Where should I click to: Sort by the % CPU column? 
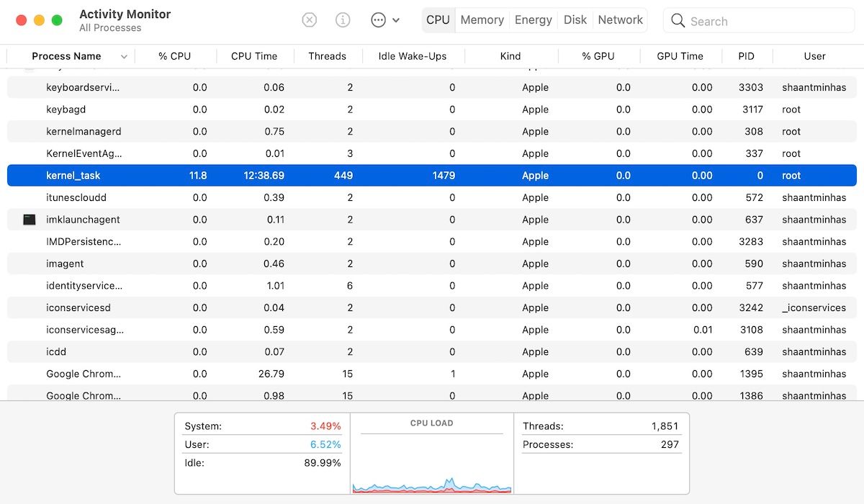click(x=174, y=56)
